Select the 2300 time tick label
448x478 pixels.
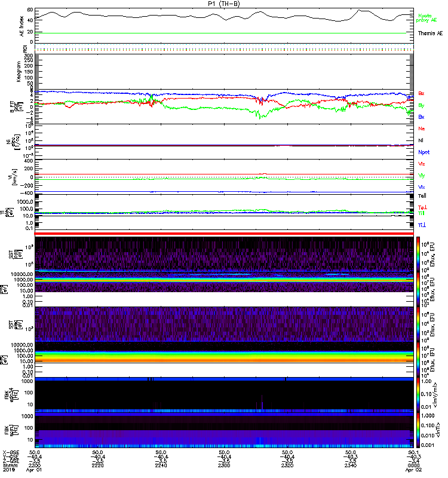pos(224,465)
